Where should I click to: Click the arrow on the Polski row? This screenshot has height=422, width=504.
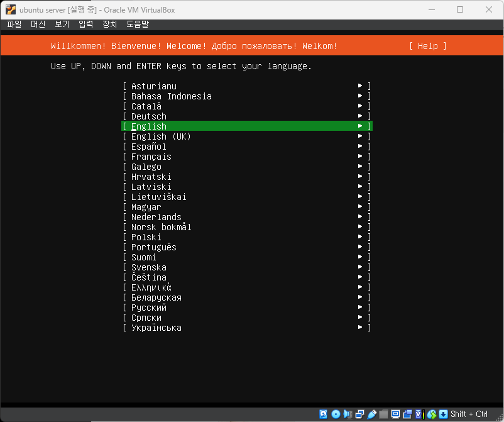360,236
